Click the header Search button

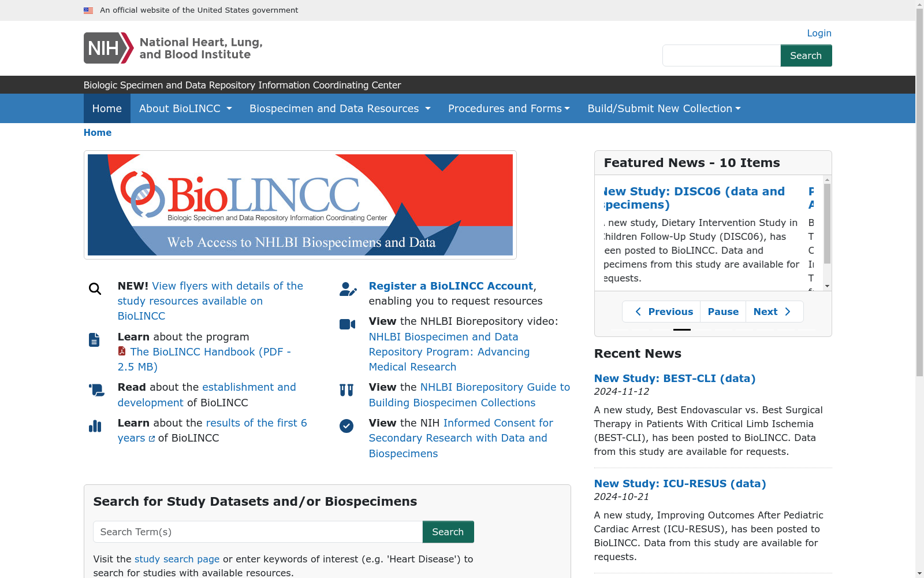[806, 55]
